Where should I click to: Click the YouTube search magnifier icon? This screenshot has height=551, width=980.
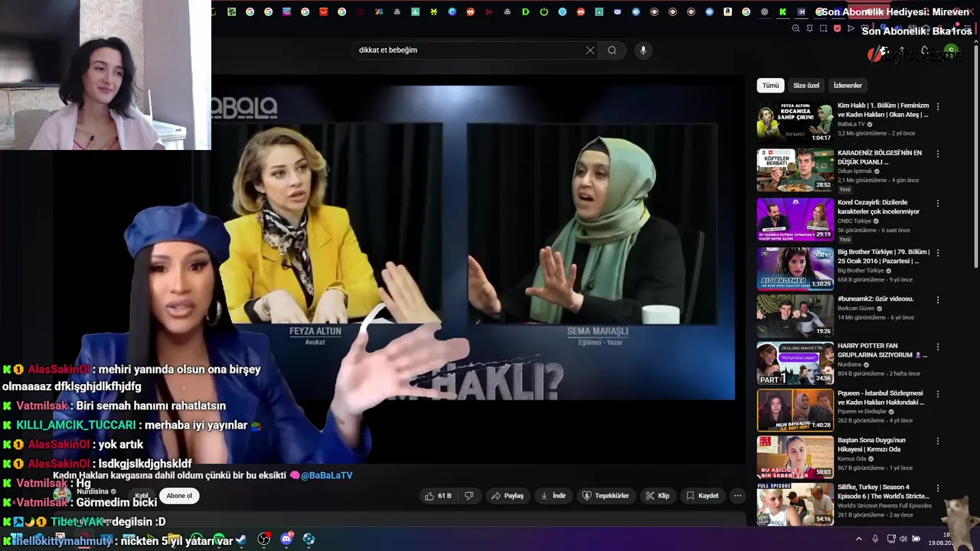pyautogui.click(x=612, y=51)
